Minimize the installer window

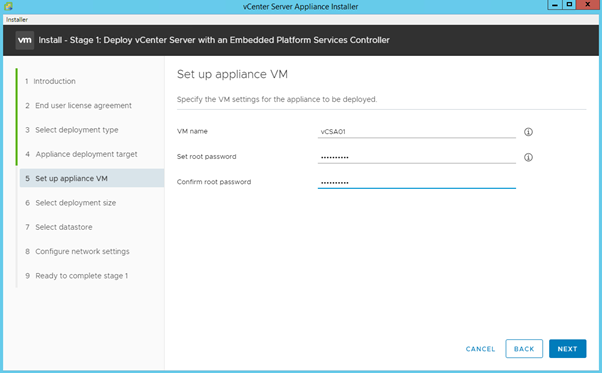[x=555, y=5]
